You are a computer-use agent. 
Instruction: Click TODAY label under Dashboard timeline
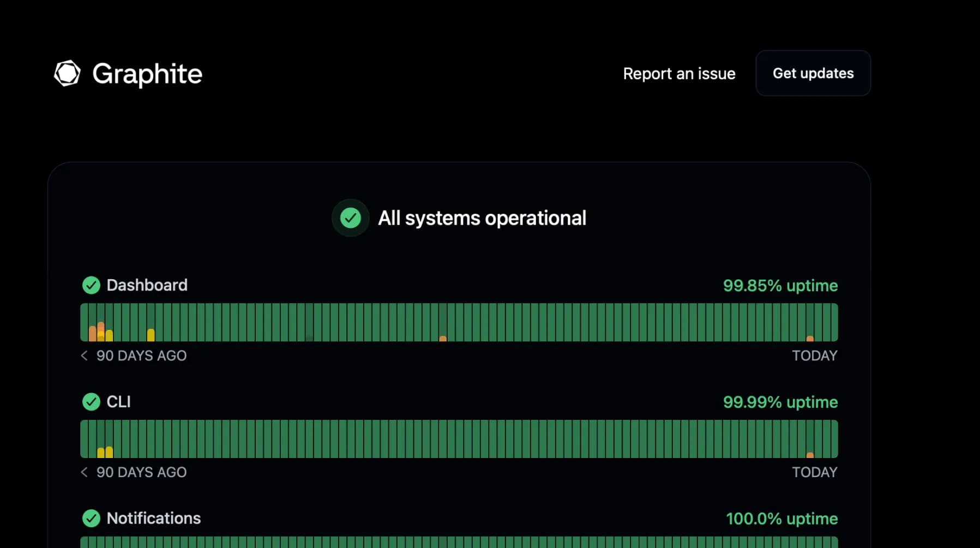[x=815, y=356]
